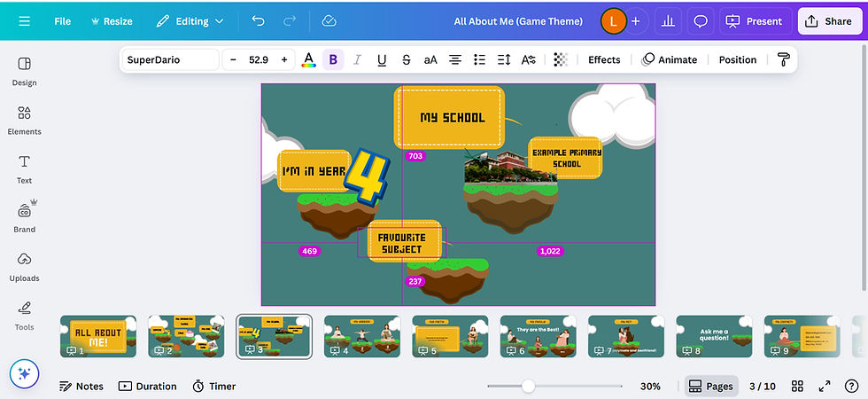Change text alignment

pyautogui.click(x=455, y=60)
